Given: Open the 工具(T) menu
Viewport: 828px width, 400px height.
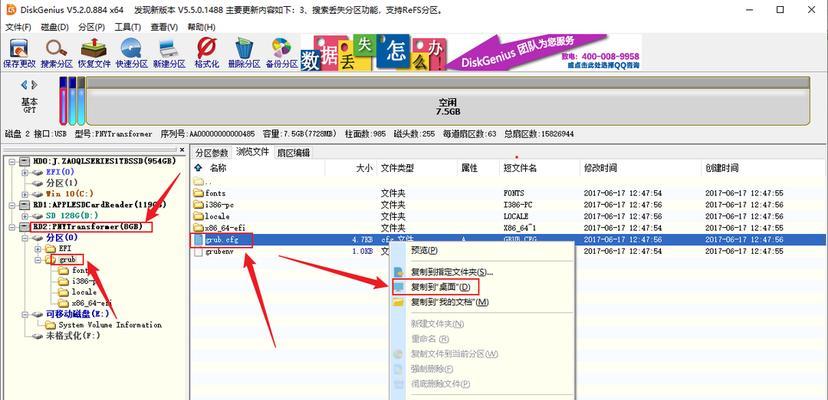Looking at the screenshot, I should [128, 27].
